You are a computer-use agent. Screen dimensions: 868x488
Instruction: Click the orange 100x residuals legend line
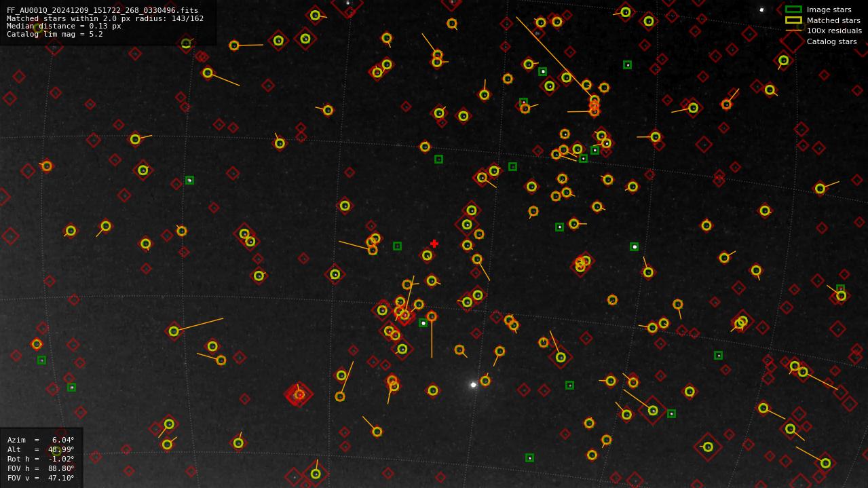[793, 31]
